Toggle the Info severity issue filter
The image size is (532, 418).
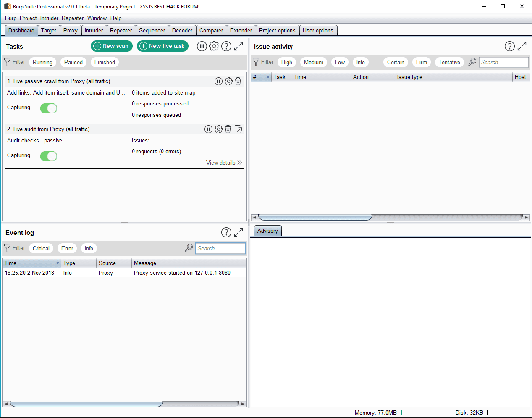[361, 62]
